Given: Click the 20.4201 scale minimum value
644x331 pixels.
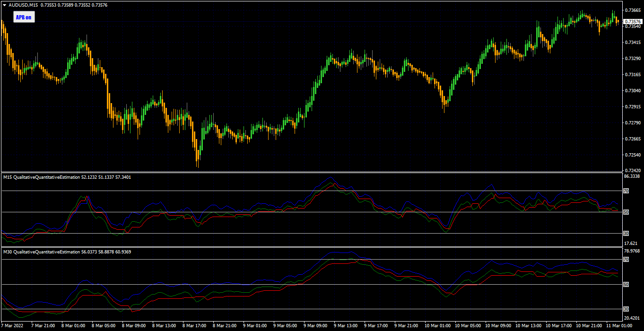Looking at the screenshot, I should 632,318.
